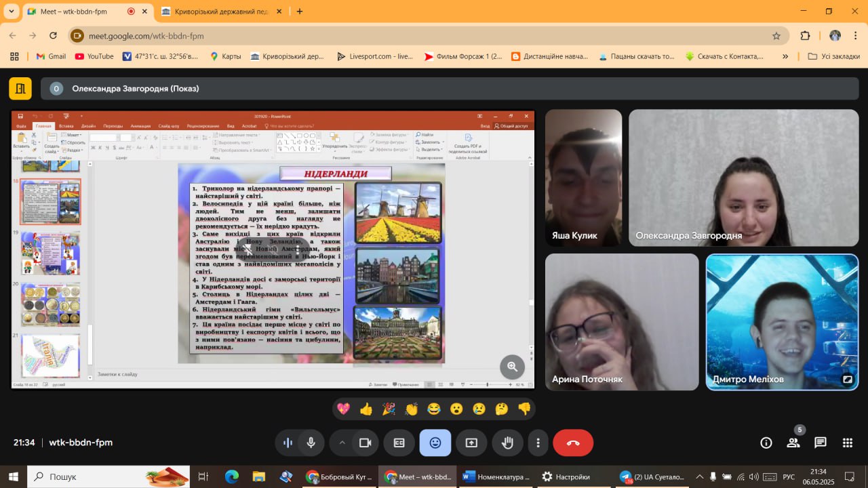Click Дмитро Меліхов's video tile
The width and height of the screenshot is (868, 488).
tap(782, 322)
